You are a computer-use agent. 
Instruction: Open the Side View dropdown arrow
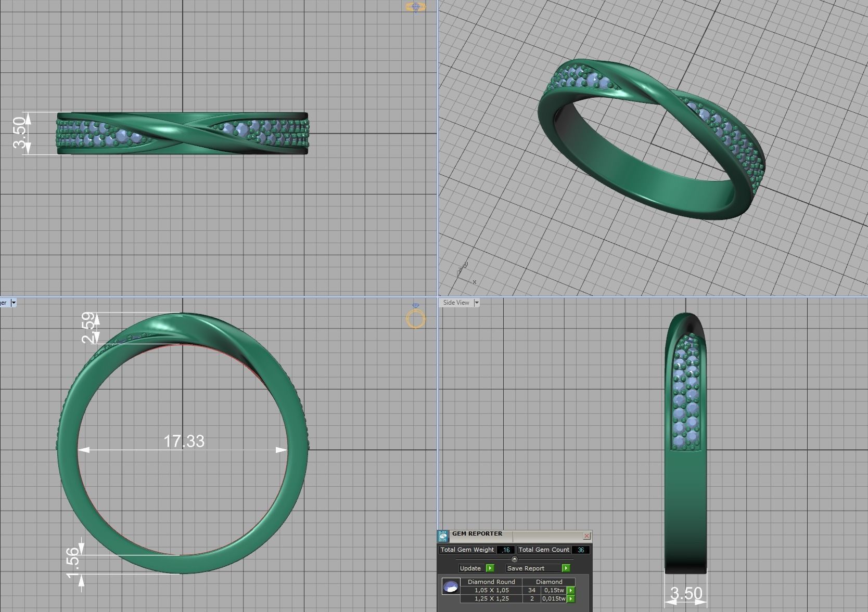coord(476,303)
